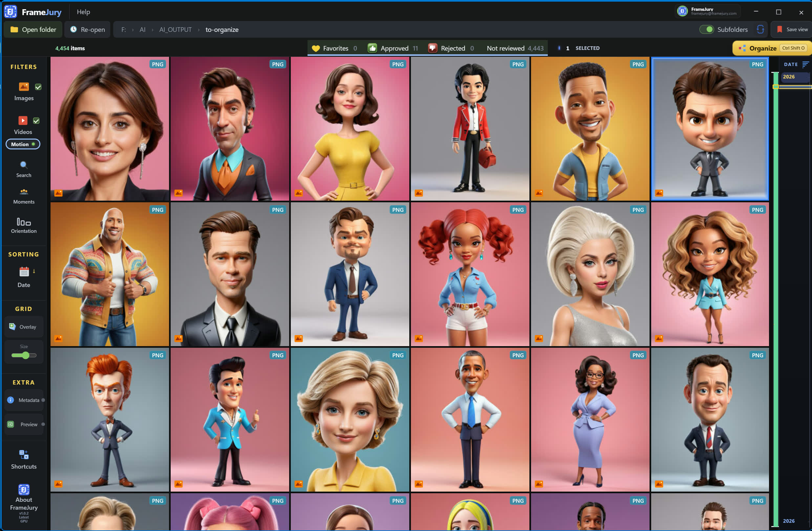Select the man with orange tie thumbnail
Image resolution: width=812 pixels, height=531 pixels.
230,129
